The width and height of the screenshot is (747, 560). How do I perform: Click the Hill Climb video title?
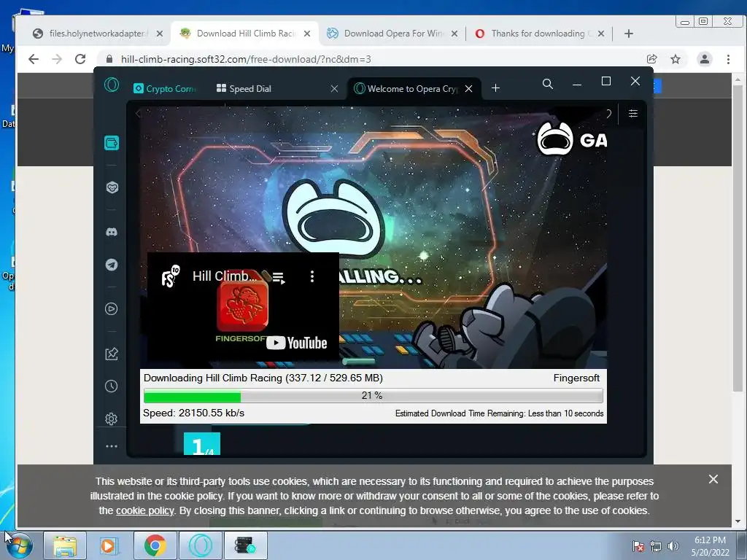(x=225, y=276)
